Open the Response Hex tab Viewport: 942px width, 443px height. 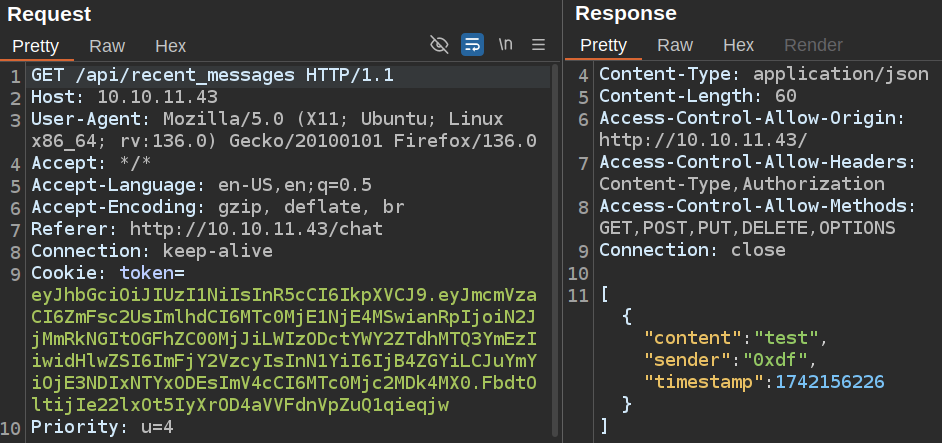pyautogui.click(x=738, y=45)
